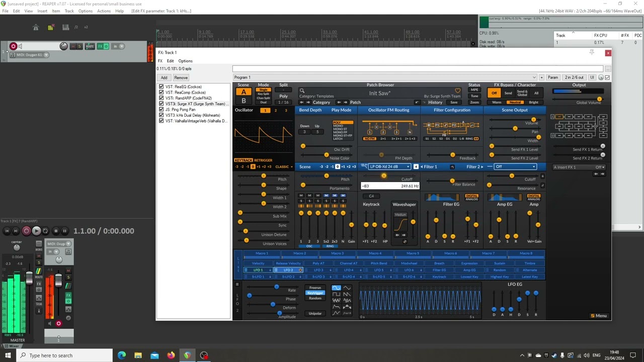Image resolution: width=644 pixels, height=362 pixels.
Task: Click the Add button in FX chain
Action: pyautogui.click(x=164, y=77)
